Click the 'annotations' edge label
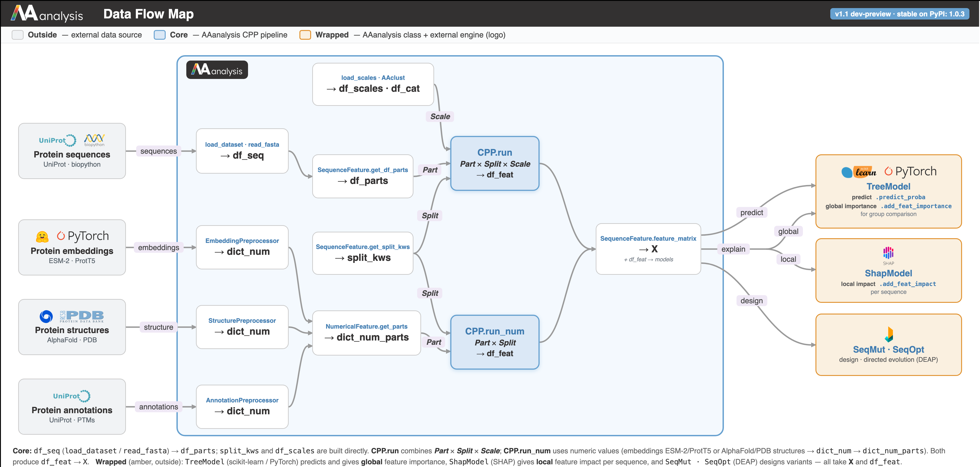This screenshot has width=980, height=467. pos(159,406)
